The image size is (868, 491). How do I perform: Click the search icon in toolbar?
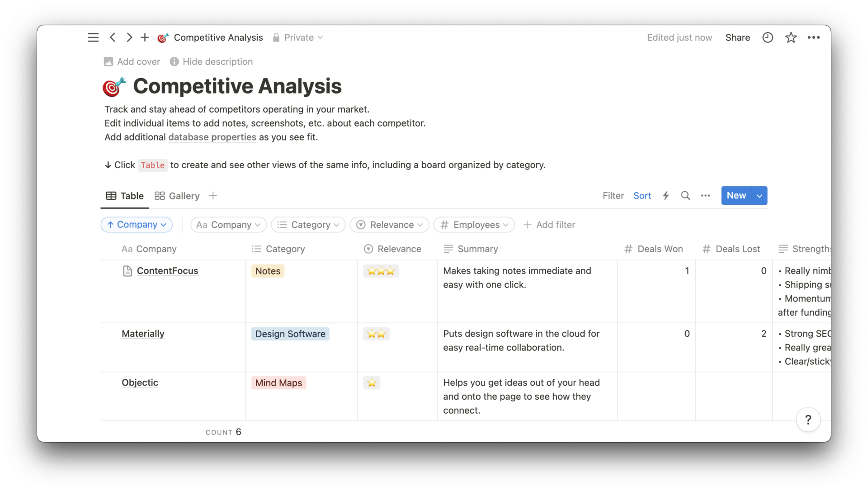pos(685,195)
